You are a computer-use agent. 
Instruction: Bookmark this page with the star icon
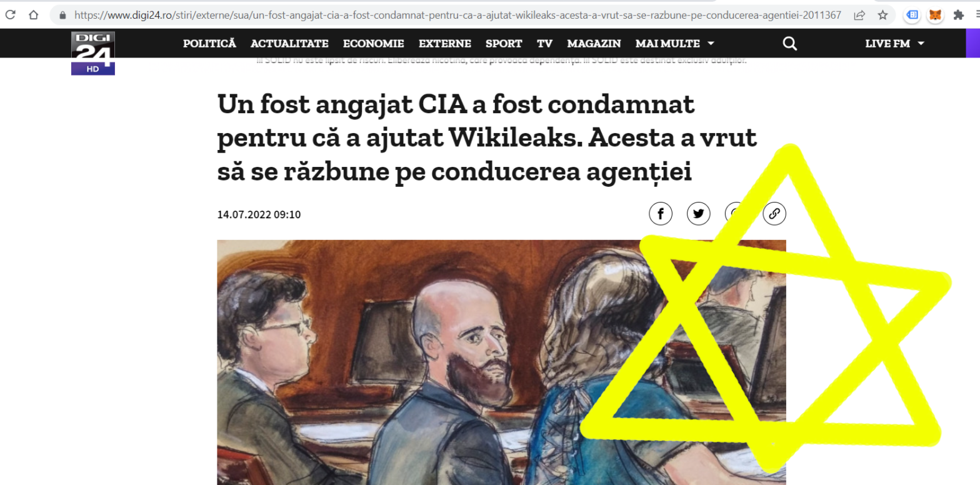pyautogui.click(x=882, y=14)
